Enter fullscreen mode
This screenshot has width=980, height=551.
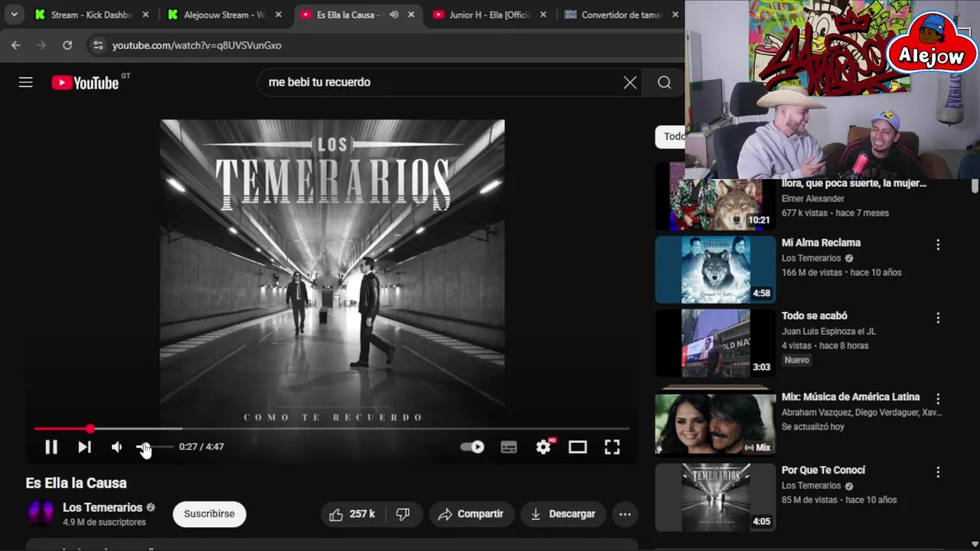click(612, 447)
